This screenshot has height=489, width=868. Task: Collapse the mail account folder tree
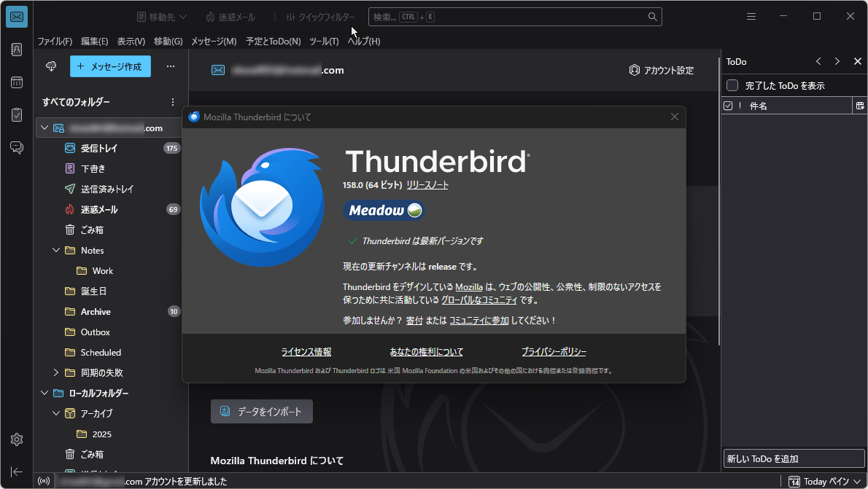(44, 128)
